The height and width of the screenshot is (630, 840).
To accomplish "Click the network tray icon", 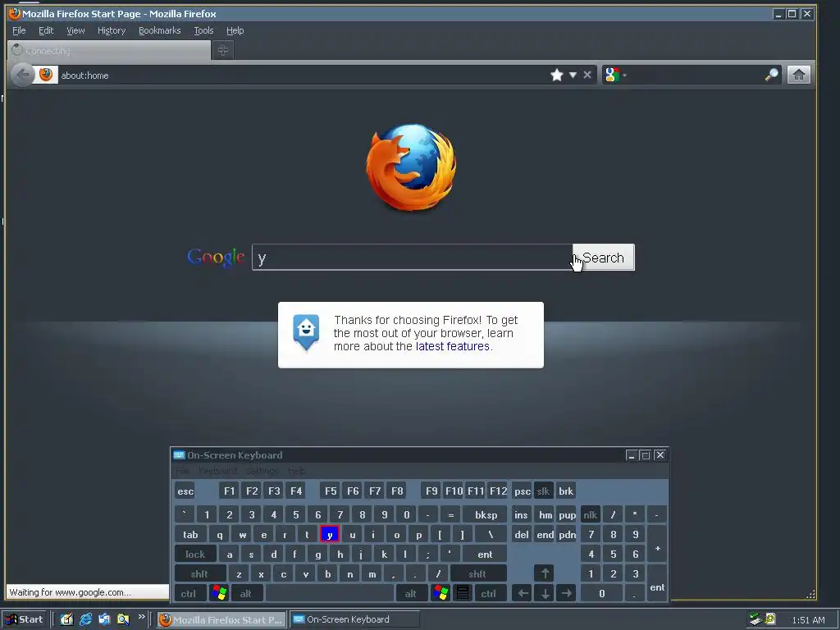I will pos(756,619).
